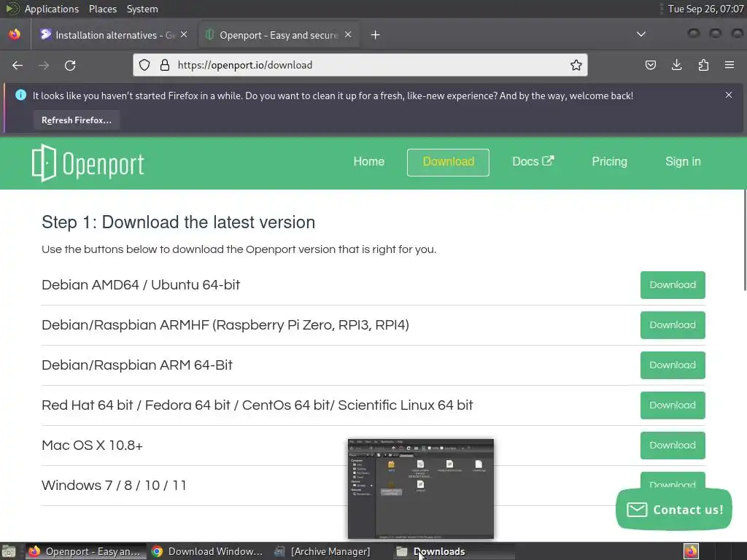Open the Applications menu
The image size is (747, 560).
(x=52, y=9)
